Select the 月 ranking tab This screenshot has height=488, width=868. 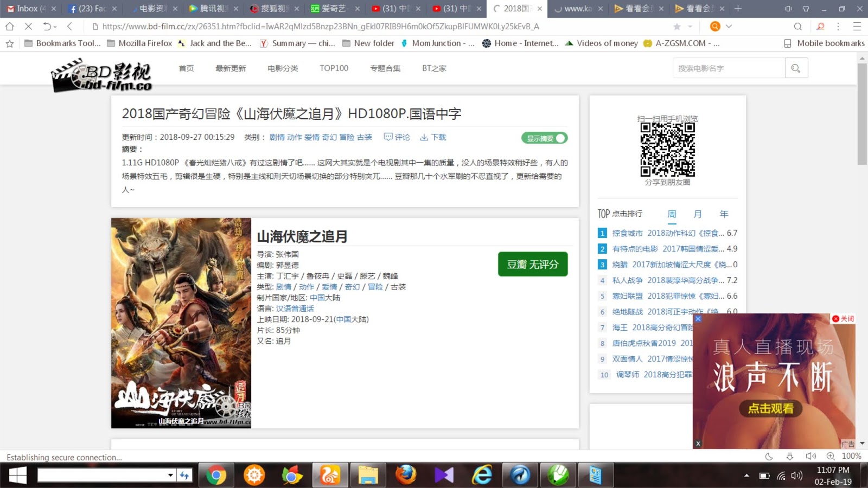coord(698,214)
